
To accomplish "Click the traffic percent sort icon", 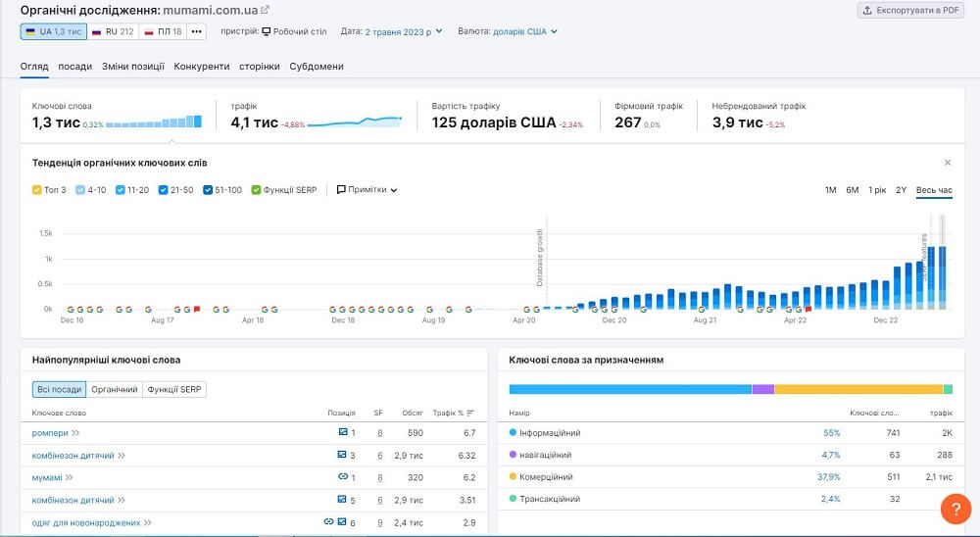I will 470,413.
